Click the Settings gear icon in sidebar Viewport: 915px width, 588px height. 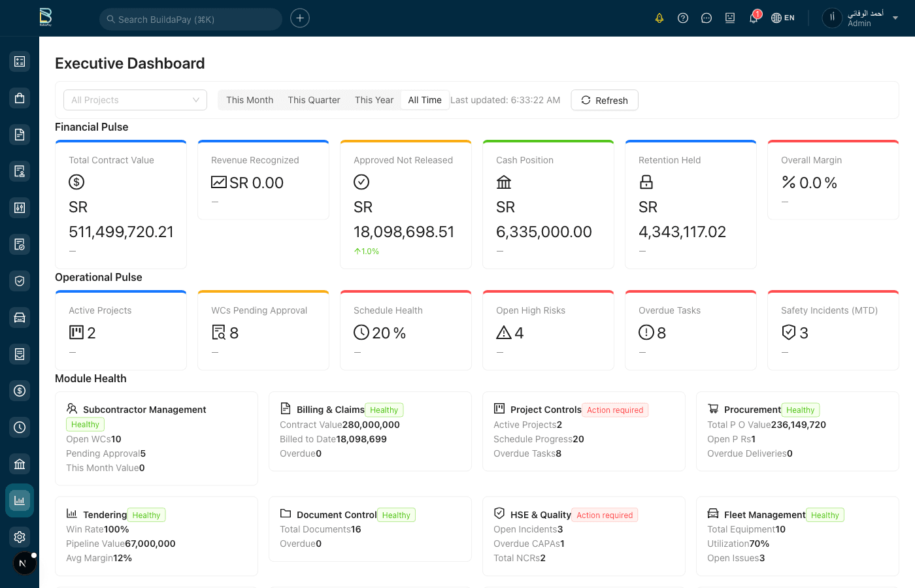pyautogui.click(x=19, y=536)
